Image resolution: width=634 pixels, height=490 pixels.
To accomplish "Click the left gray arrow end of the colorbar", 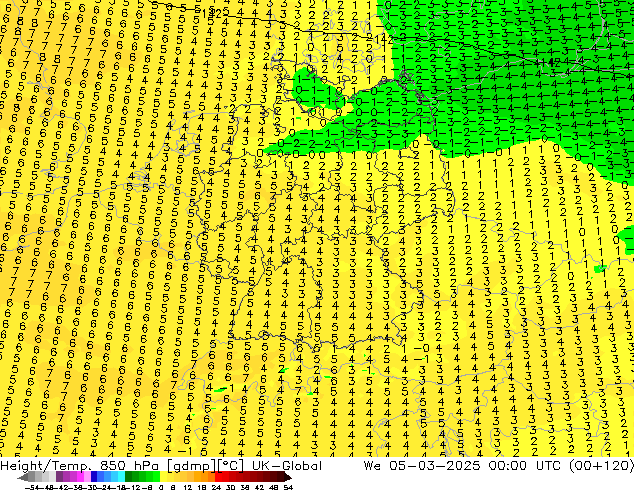I will tap(22, 477).
